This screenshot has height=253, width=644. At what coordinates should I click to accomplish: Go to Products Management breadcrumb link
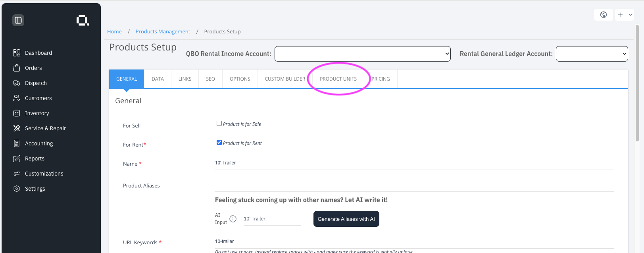tap(163, 31)
